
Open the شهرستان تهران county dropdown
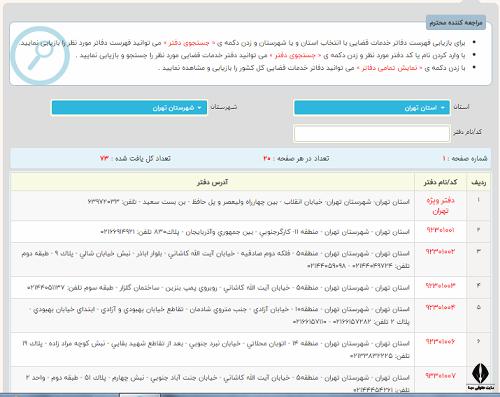pyautogui.click(x=129, y=108)
